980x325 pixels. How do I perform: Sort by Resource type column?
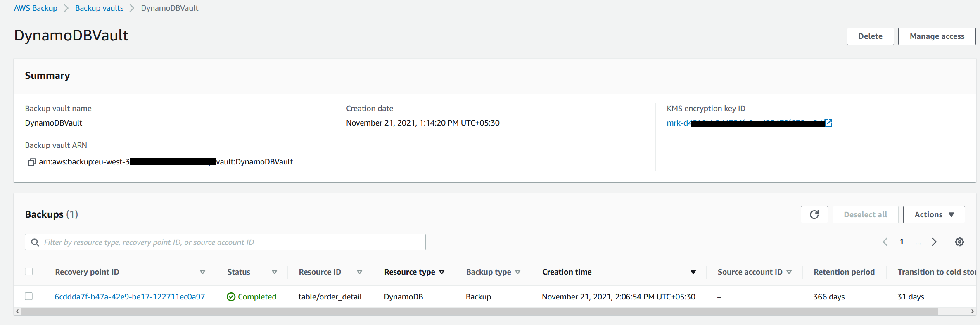[x=441, y=272]
